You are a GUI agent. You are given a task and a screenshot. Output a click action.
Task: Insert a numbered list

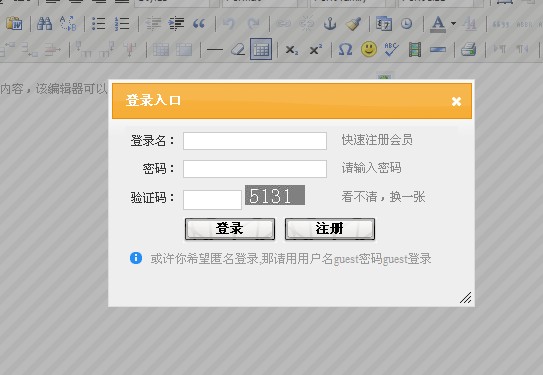click(122, 24)
